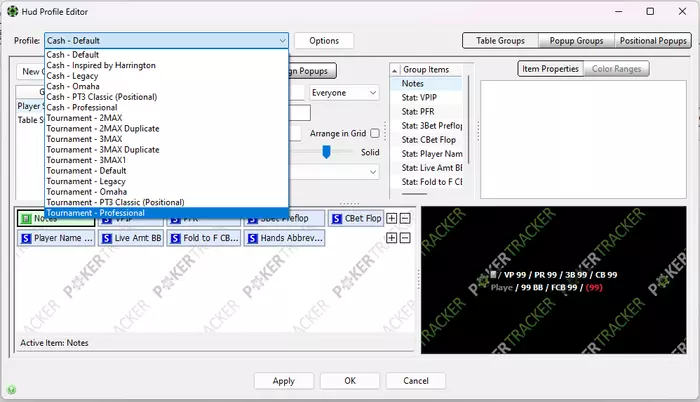Pick Tournament - Omaha profile
Screen dimensions: 700x402
point(167,192)
